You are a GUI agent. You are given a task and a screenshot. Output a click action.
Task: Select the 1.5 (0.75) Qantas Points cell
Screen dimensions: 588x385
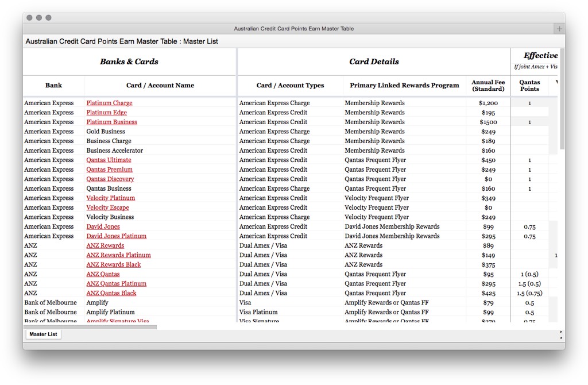coord(529,293)
